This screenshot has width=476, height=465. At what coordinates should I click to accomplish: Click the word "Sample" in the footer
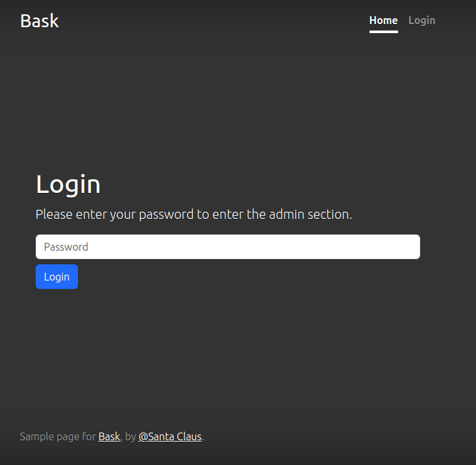36,436
